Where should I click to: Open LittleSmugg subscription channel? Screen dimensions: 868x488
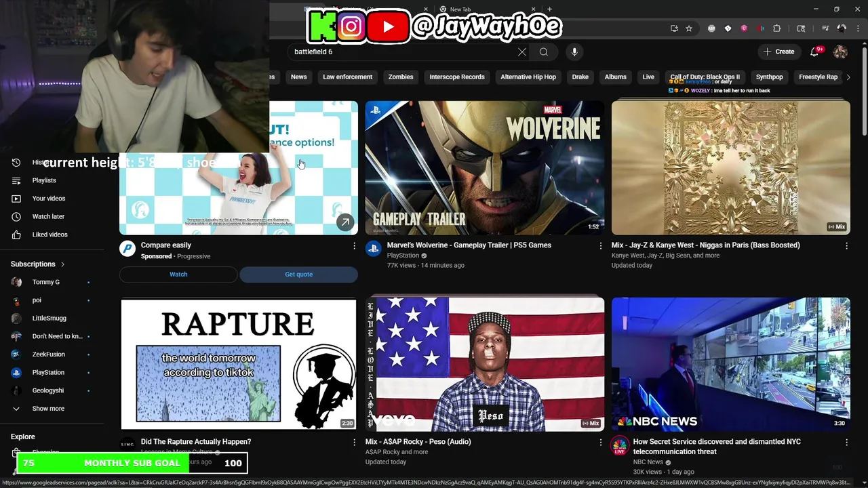tap(52, 319)
